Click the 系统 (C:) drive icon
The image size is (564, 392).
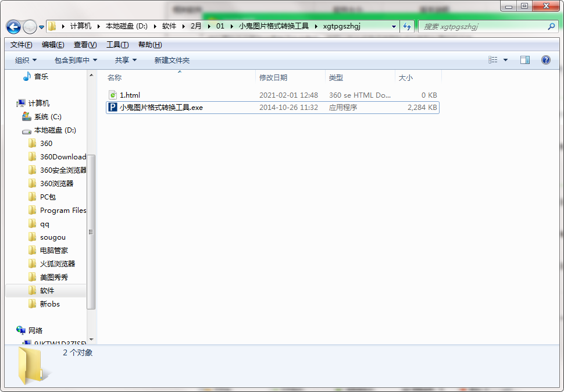27,116
